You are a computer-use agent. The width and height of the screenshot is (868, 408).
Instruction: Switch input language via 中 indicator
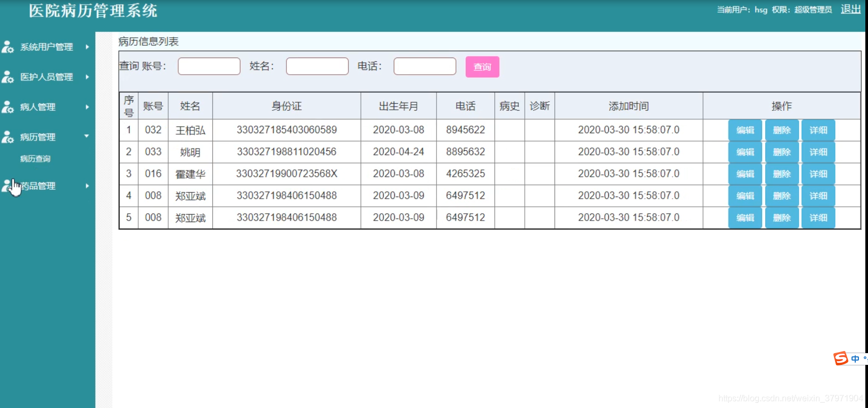point(855,359)
